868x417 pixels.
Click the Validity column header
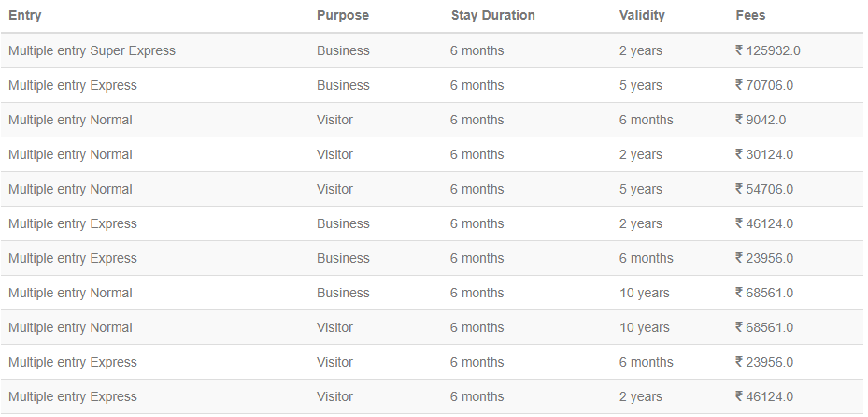click(642, 16)
